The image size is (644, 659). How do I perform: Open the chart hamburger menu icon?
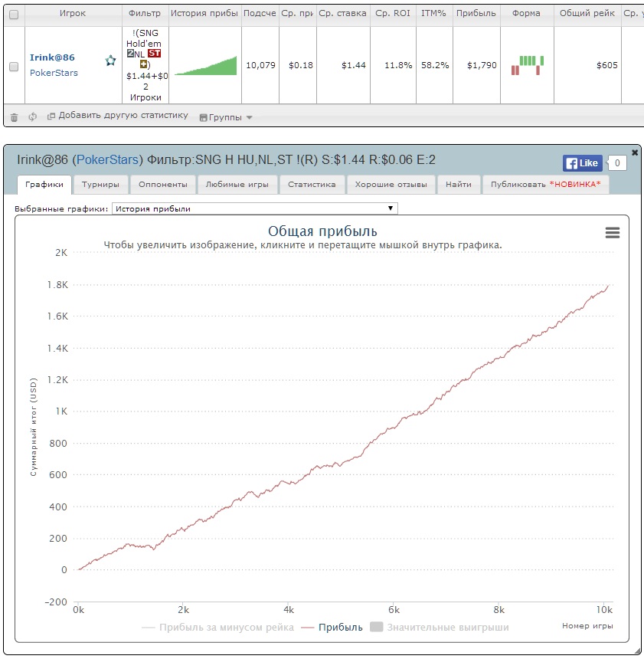click(613, 232)
